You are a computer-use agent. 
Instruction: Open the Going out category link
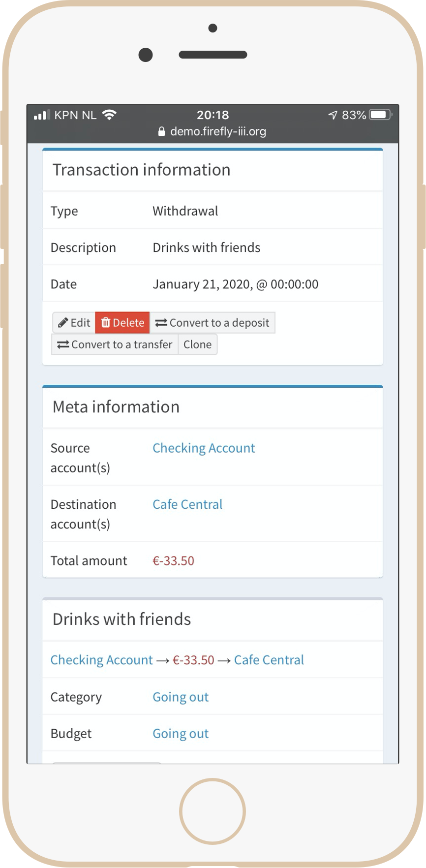(181, 697)
